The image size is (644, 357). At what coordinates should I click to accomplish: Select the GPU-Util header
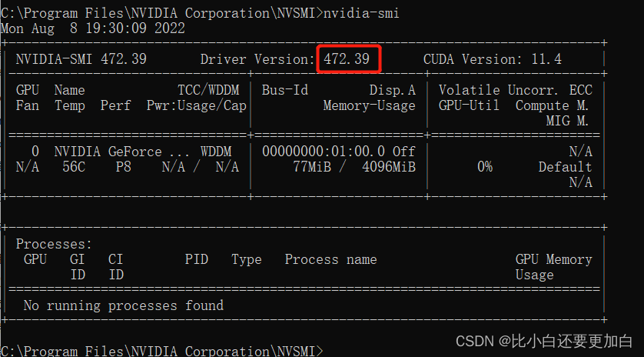tap(469, 105)
